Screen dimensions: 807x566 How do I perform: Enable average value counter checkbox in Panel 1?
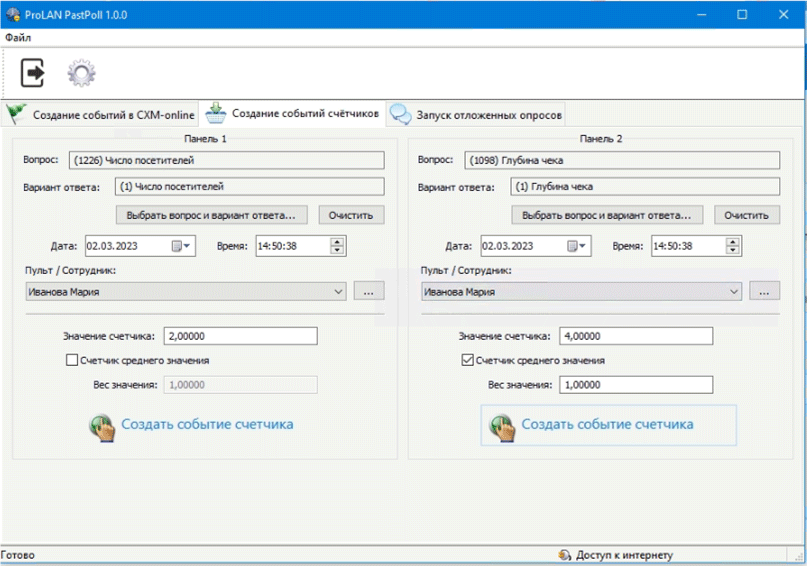click(71, 360)
